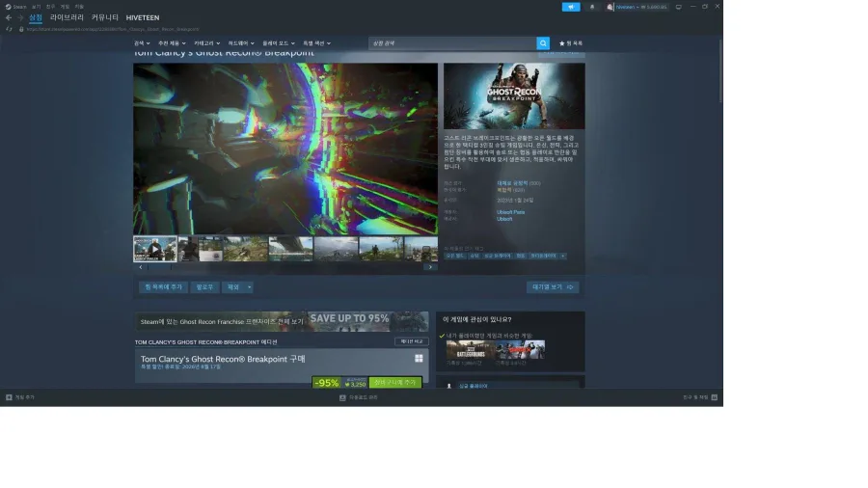Open the dropdown arrow next to 제외 button
This screenshot has height=488, width=868.
(249, 287)
